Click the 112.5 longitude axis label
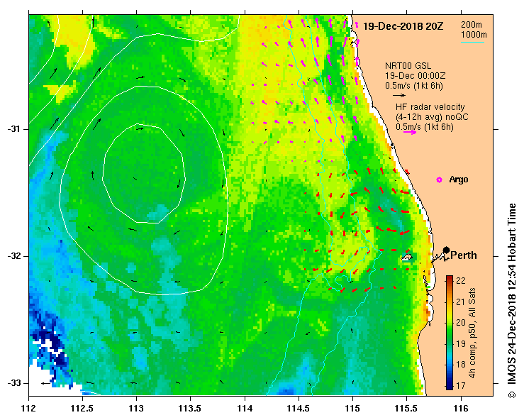The image size is (524, 420). (x=82, y=409)
